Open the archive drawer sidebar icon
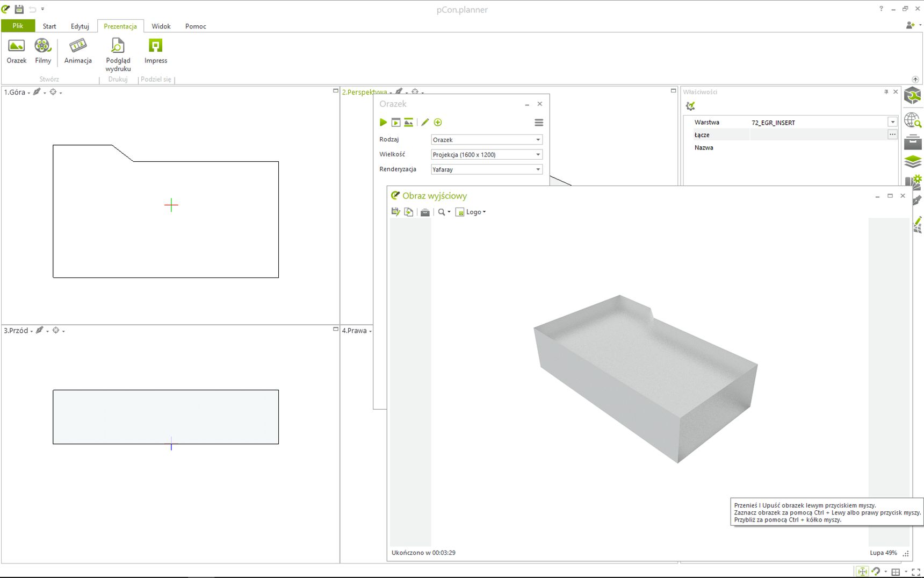The image size is (924, 578). click(x=913, y=142)
